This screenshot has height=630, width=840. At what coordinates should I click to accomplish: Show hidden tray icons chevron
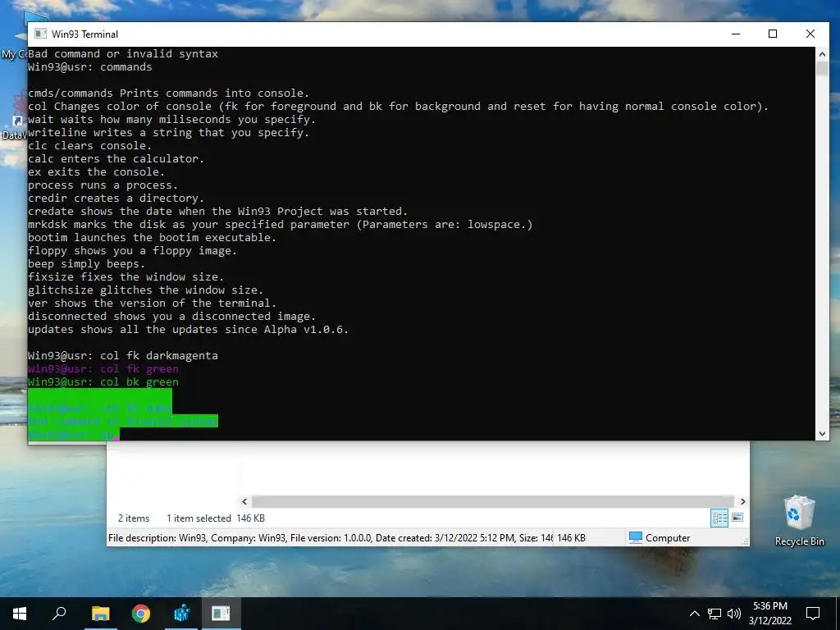point(694,614)
